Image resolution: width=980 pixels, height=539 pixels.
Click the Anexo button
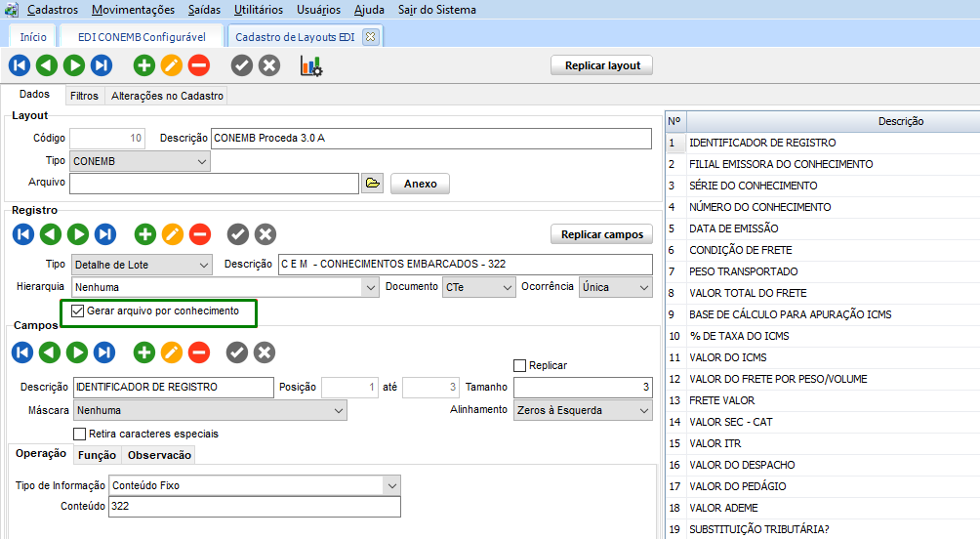(x=420, y=184)
